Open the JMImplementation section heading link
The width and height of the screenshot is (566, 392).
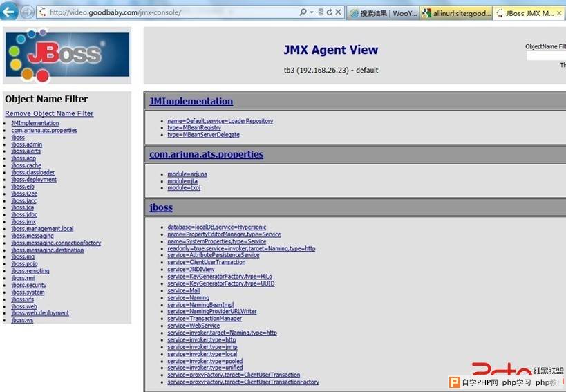tap(191, 102)
